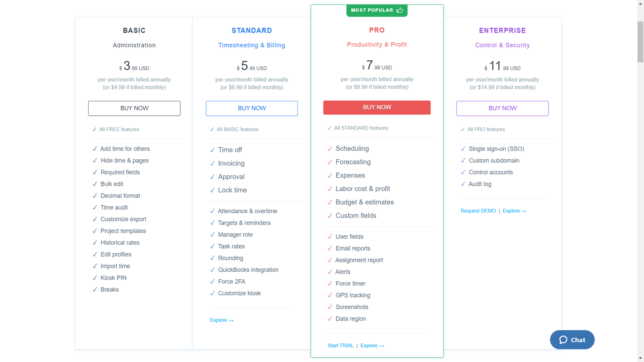The width and height of the screenshot is (644, 362).
Task: Click the red BUY NOW button for Pro
Action: tap(377, 107)
